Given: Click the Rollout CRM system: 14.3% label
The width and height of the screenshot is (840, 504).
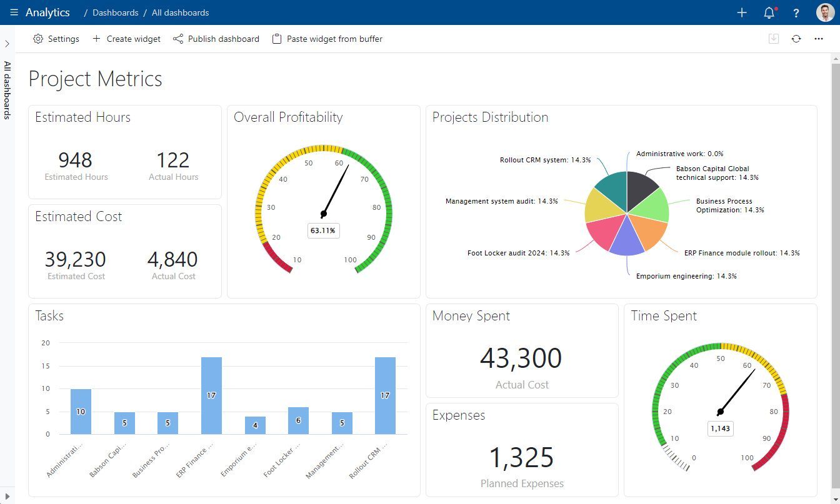Looking at the screenshot, I should 546,160.
